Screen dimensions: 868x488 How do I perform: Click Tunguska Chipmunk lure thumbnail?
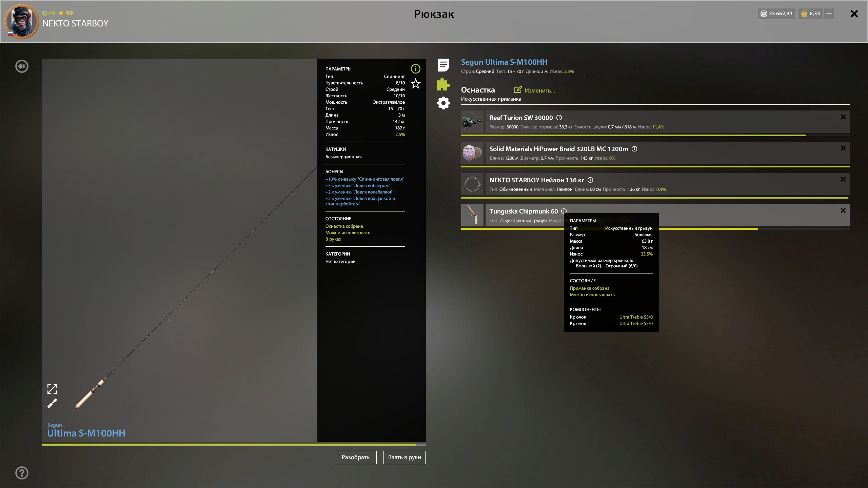click(x=472, y=215)
